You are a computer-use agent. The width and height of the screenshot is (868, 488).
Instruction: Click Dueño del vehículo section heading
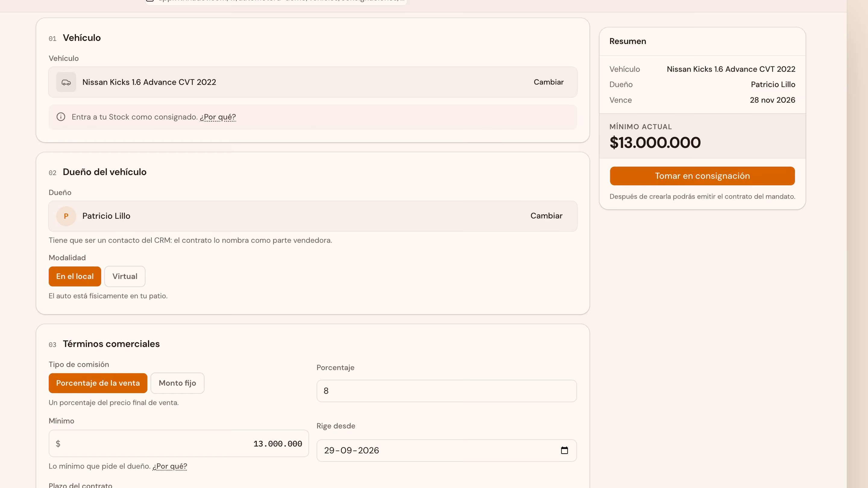105,172
